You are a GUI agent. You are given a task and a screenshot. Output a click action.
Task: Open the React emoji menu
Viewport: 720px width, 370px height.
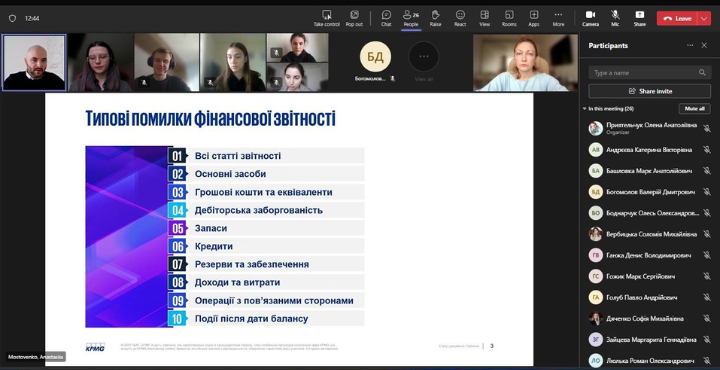460,18
